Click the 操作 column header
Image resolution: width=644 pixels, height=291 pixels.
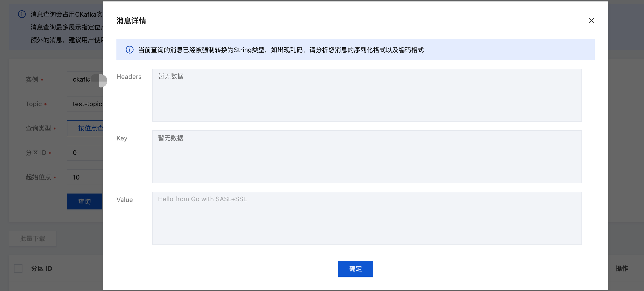coord(621,268)
